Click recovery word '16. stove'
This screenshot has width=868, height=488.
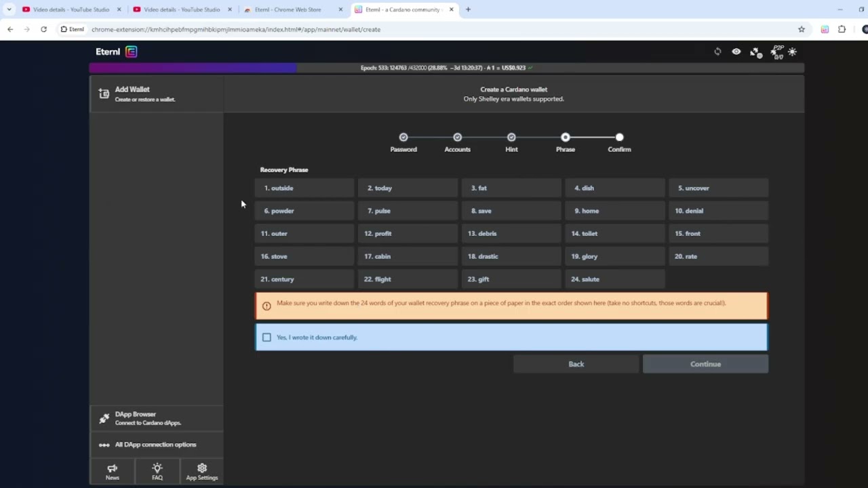point(304,256)
